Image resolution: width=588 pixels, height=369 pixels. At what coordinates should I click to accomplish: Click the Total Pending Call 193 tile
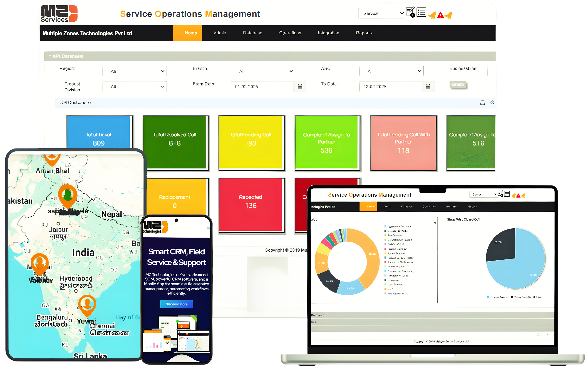(252, 143)
